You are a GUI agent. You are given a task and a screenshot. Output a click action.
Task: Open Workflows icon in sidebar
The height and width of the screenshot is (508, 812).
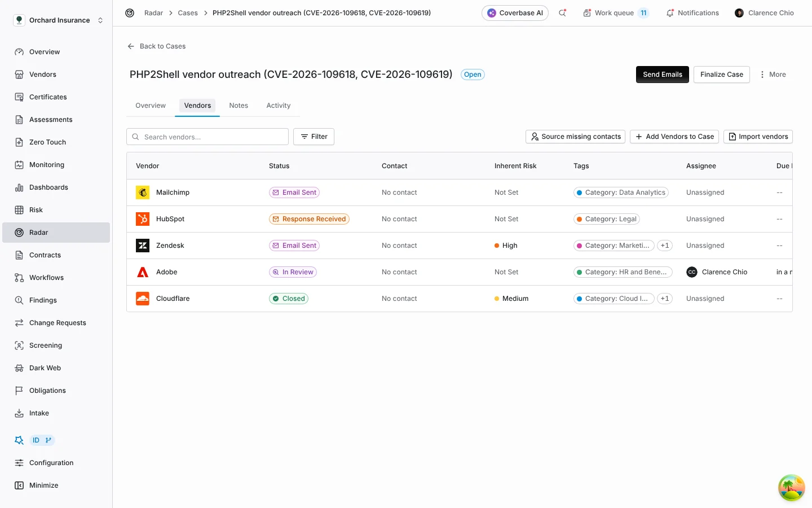click(19, 278)
